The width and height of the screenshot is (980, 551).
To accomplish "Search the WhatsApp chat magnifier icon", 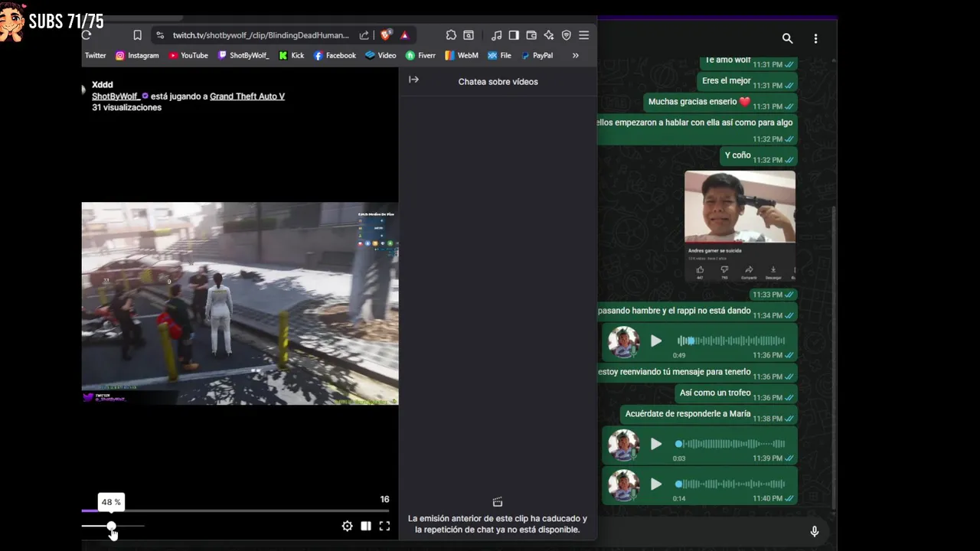I will (787, 38).
